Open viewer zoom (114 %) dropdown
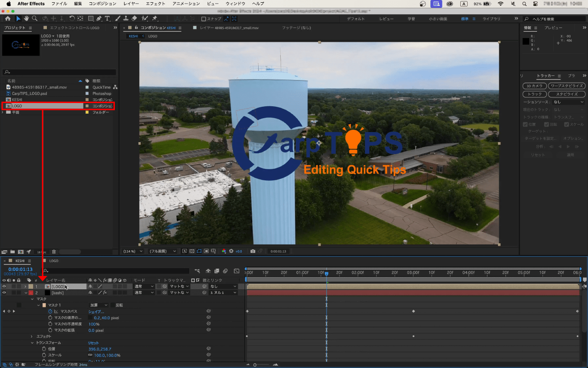Image resolution: width=588 pixels, height=368 pixels. (x=133, y=251)
